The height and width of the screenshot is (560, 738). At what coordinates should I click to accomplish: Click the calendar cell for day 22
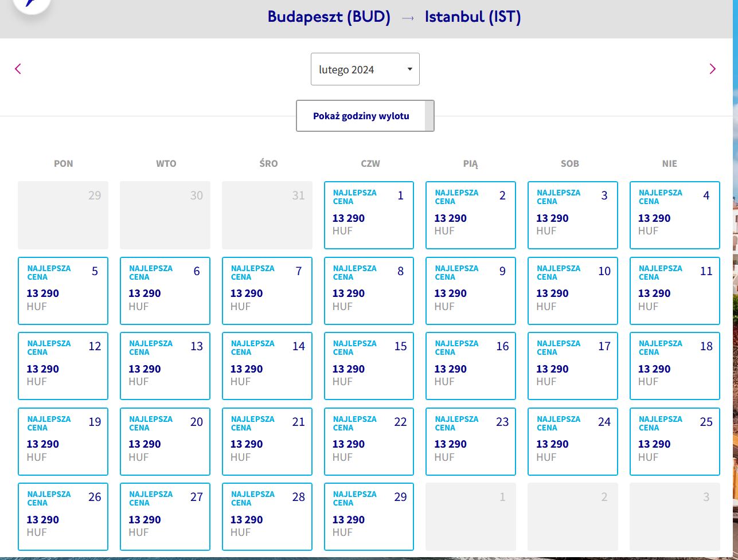369,441
